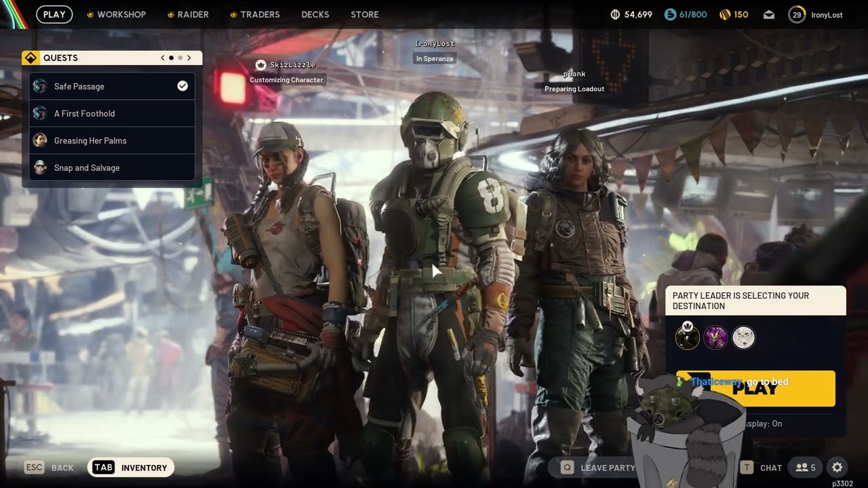Select the Snap and Salvage quest

[x=112, y=167]
